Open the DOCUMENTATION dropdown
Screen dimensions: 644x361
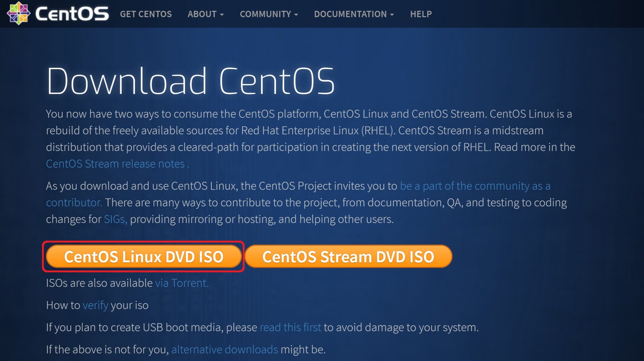(351, 14)
